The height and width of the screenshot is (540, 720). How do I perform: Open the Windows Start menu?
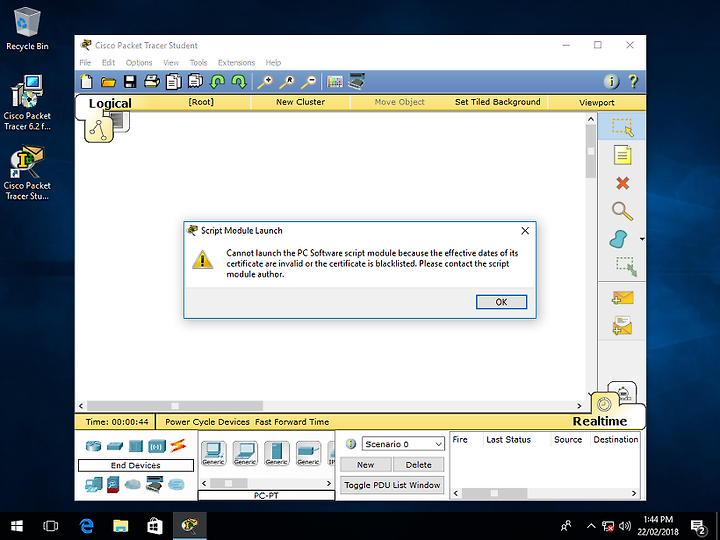17,526
